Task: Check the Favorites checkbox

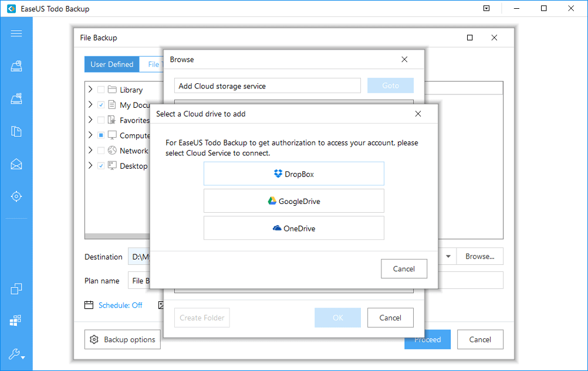Action: [101, 120]
